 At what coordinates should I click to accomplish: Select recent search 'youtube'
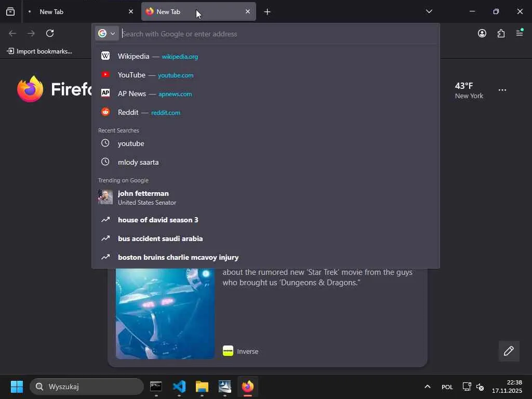pos(265,143)
